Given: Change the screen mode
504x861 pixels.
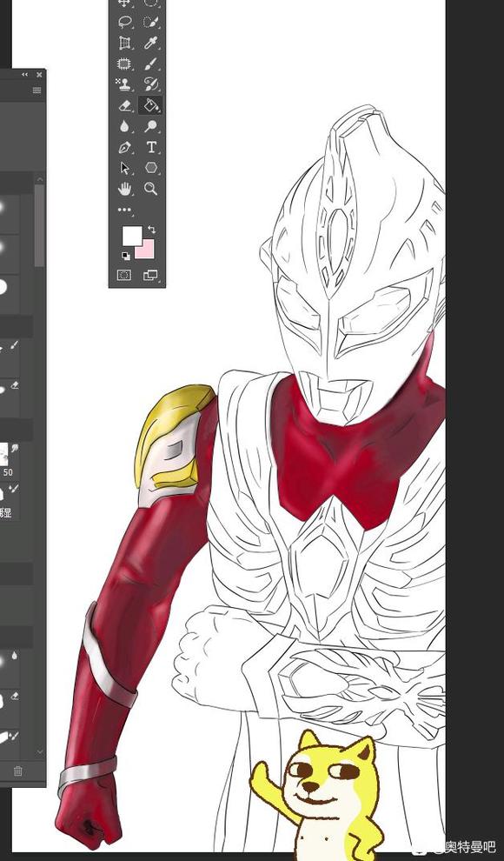Looking at the screenshot, I should 150,275.
